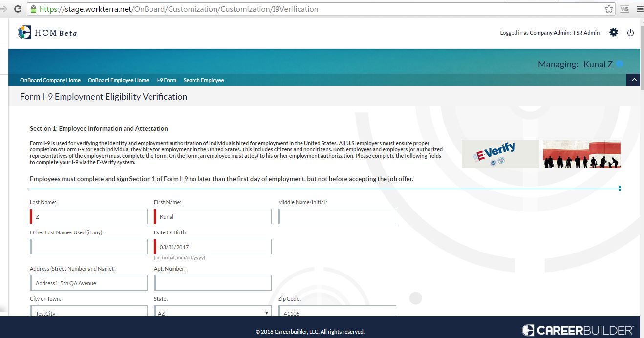The height and width of the screenshot is (338, 644).
Task: Collapse the header using the chevron-up button
Action: [634, 80]
